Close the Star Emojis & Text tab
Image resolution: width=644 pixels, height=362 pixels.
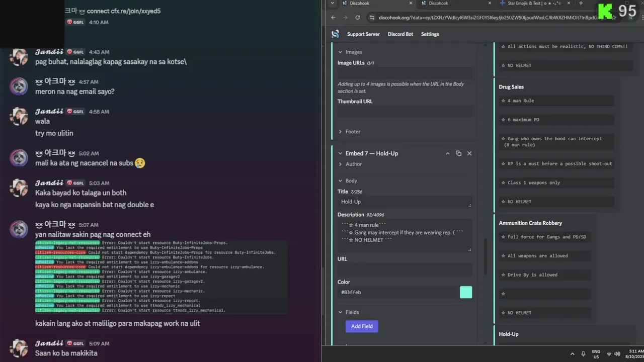(x=569, y=3)
